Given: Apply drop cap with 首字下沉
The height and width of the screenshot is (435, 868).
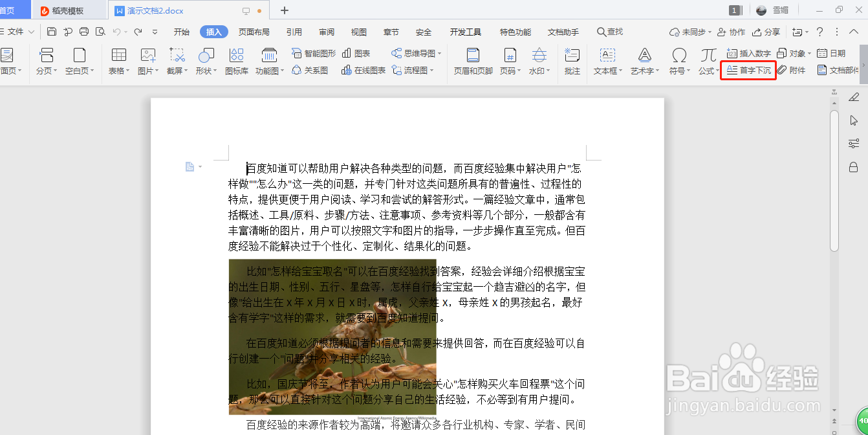Looking at the screenshot, I should click(x=748, y=71).
